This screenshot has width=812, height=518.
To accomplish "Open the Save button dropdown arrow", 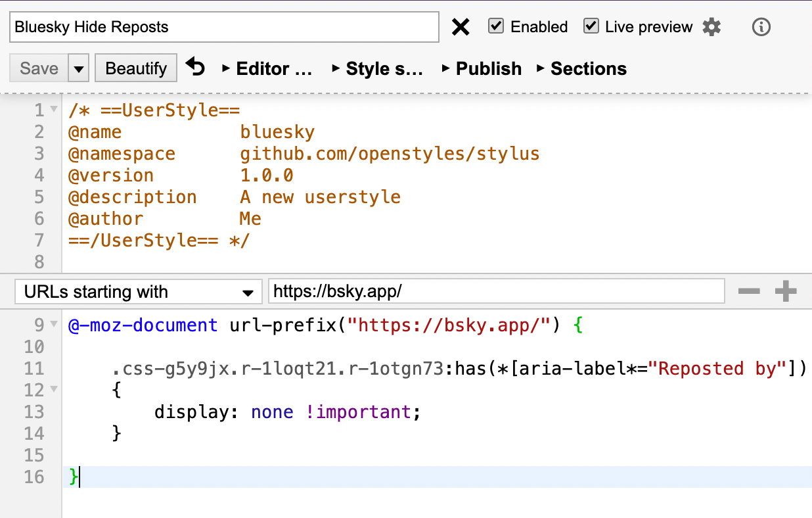I will pyautogui.click(x=78, y=68).
